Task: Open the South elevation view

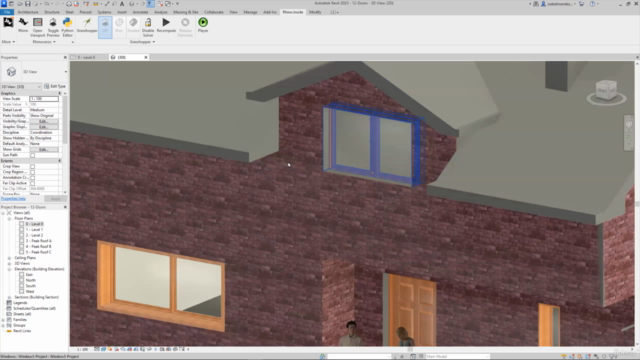Action: 31,286
